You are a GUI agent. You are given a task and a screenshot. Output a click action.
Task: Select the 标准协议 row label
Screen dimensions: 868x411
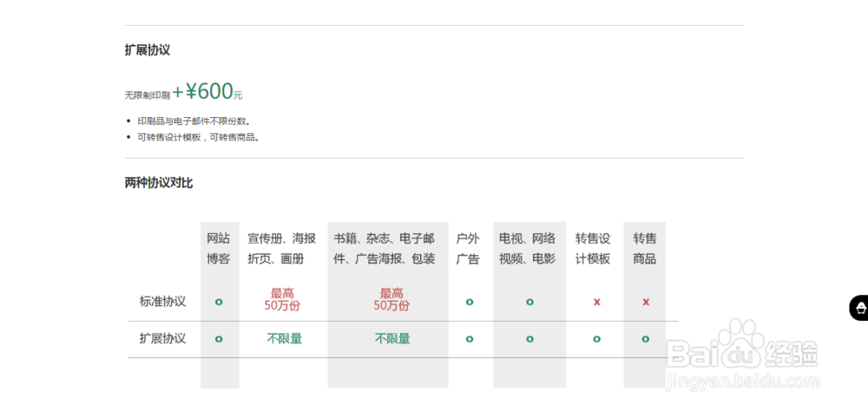(163, 302)
